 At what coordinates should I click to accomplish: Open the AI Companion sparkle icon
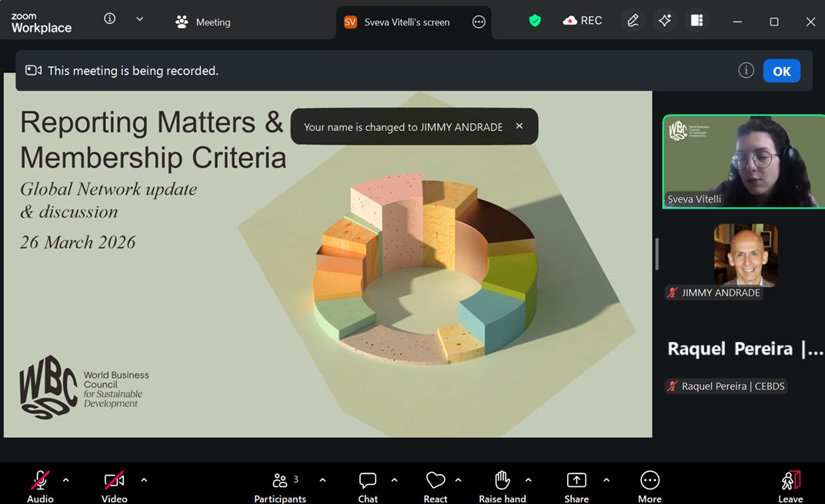click(664, 21)
